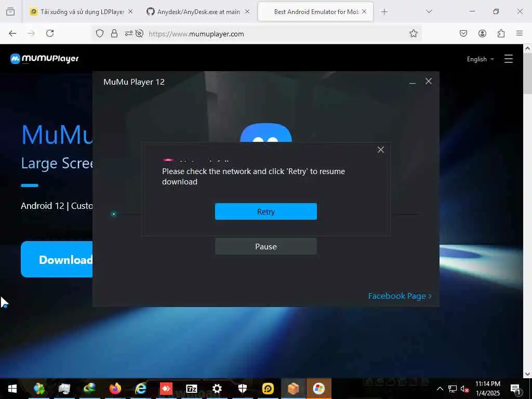Open the Firefox account icon
The height and width of the screenshot is (399, 532).
[x=482, y=33]
